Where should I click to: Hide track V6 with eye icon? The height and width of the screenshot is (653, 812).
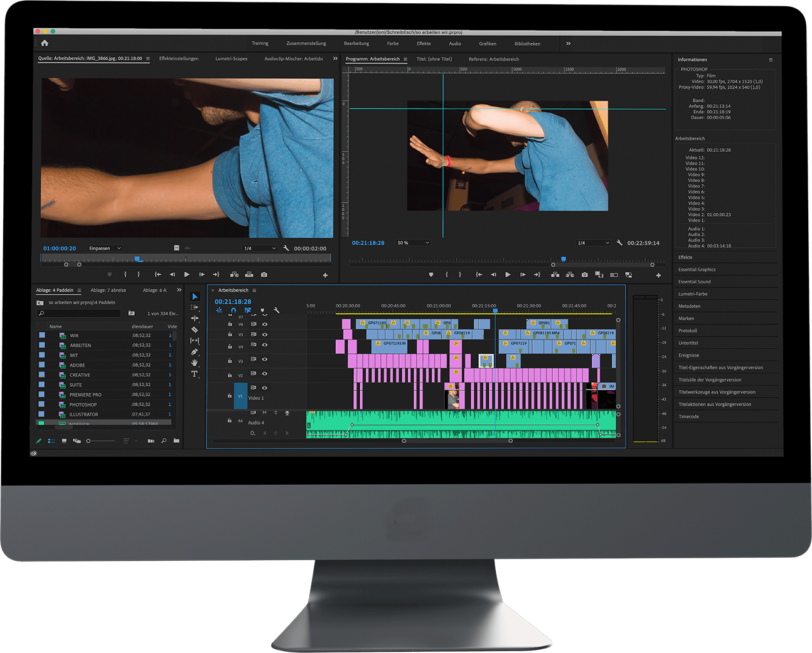tap(265, 324)
